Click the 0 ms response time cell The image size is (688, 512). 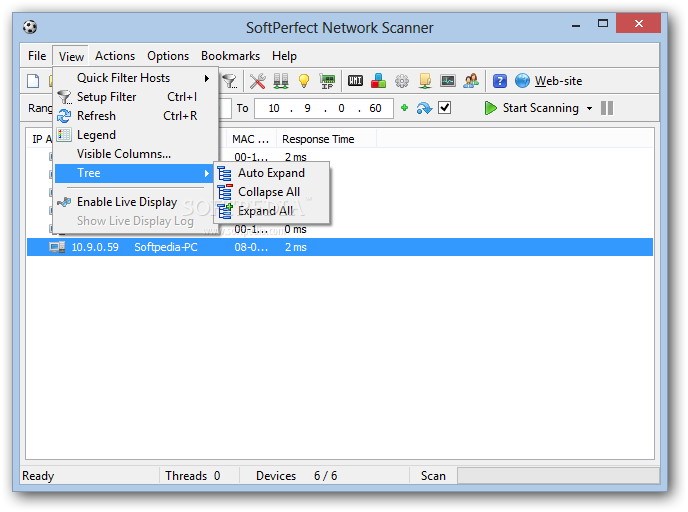tap(295, 229)
